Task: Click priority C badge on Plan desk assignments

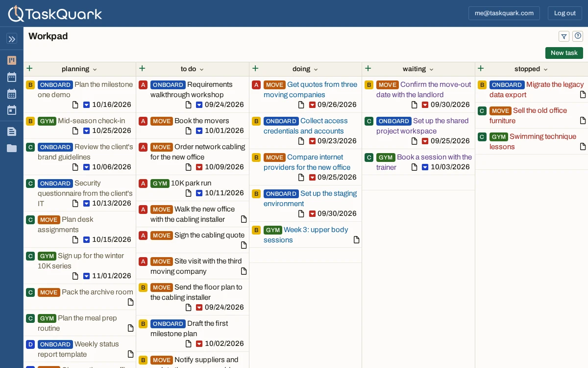Action: (30, 220)
